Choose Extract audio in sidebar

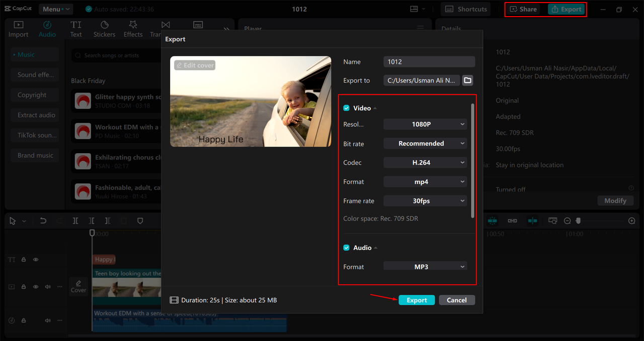pyautogui.click(x=35, y=115)
